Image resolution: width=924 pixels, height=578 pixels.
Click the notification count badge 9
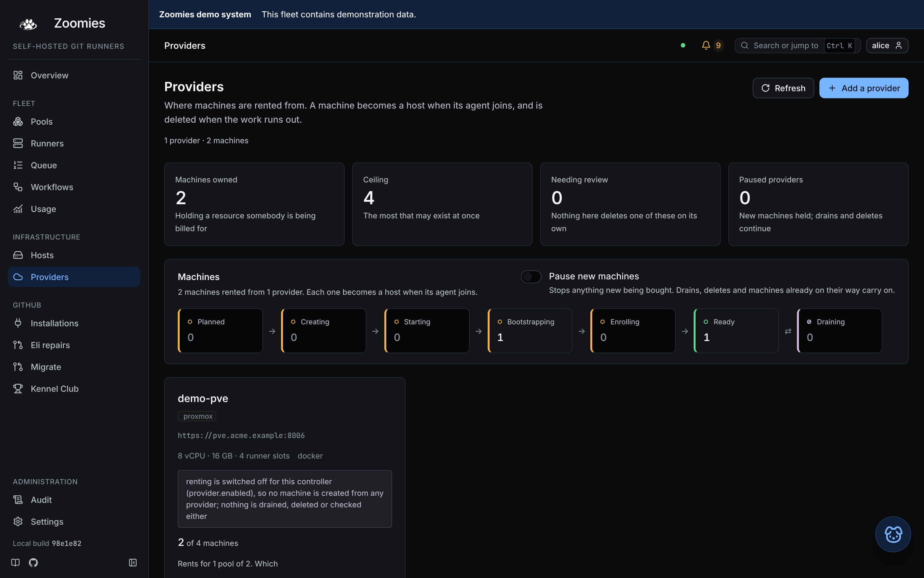point(718,46)
